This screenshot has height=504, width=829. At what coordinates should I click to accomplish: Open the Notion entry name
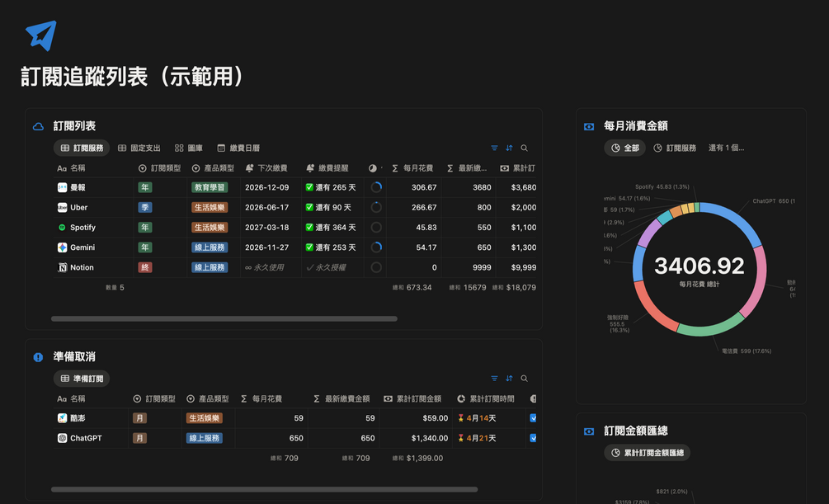(x=82, y=267)
